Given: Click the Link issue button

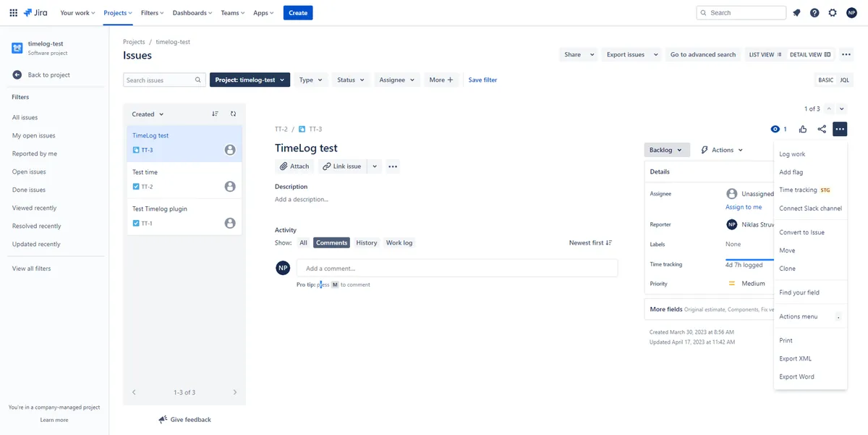Looking at the screenshot, I should pos(342,166).
